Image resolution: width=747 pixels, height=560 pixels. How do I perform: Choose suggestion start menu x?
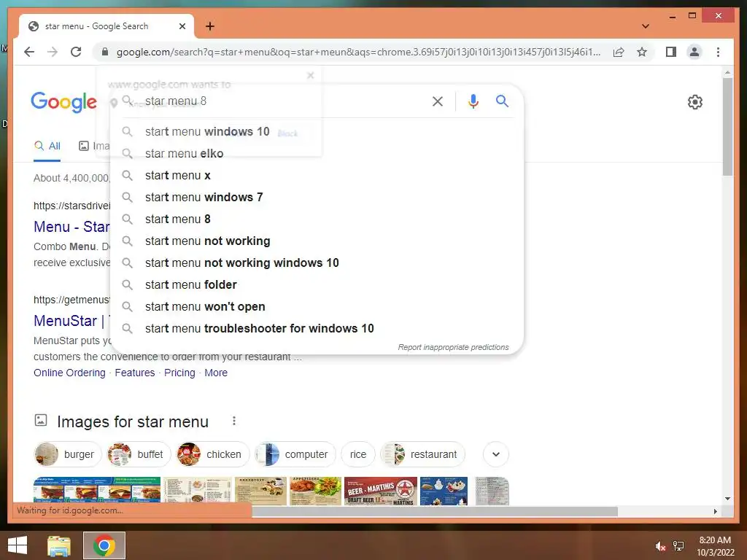click(x=317, y=175)
